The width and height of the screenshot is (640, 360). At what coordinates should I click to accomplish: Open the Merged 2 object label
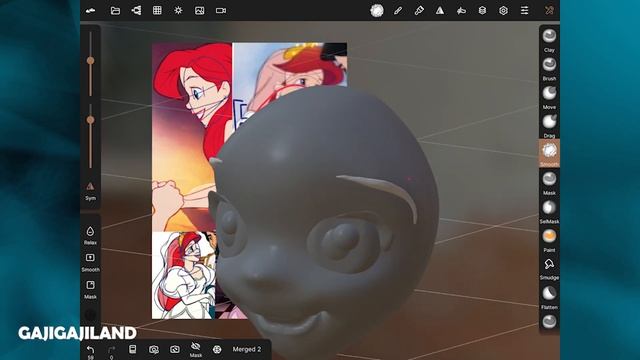point(247,349)
